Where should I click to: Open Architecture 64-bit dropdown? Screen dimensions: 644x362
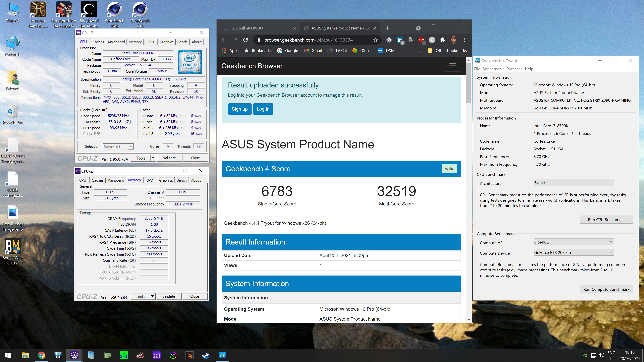point(574,183)
